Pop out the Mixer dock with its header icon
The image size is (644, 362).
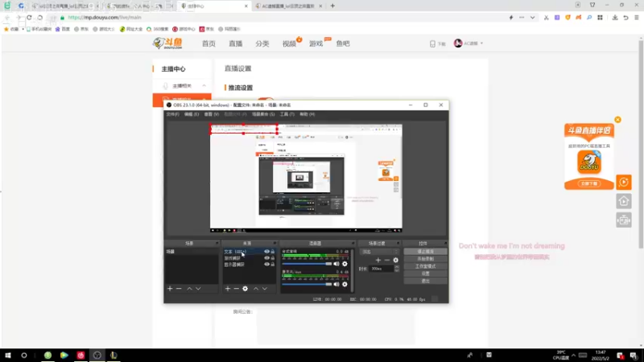(x=353, y=244)
